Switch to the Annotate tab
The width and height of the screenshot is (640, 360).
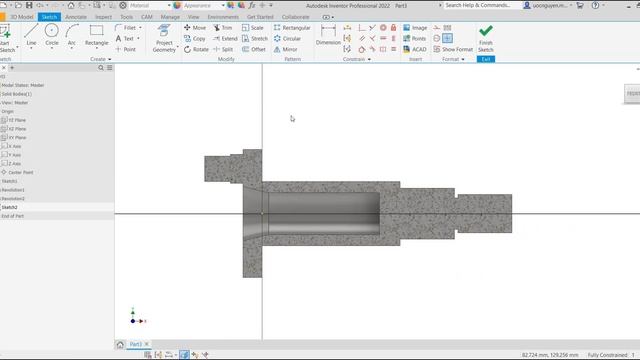coord(76,17)
